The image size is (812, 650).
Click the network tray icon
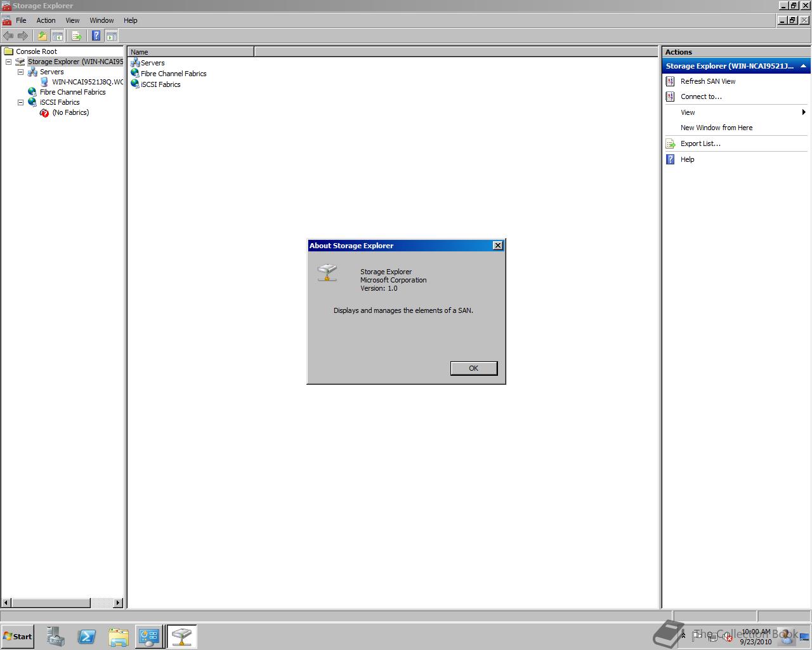(713, 637)
